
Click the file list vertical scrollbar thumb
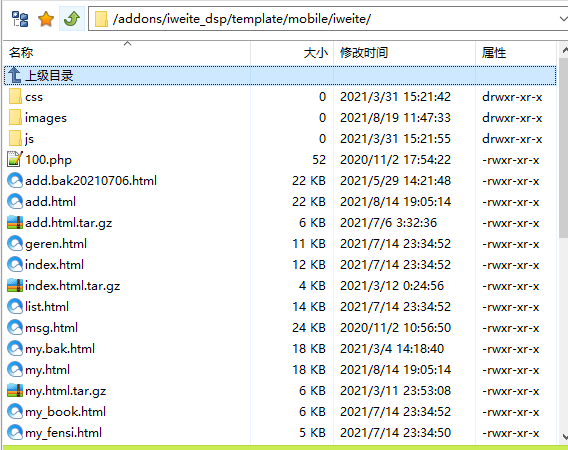pyautogui.click(x=564, y=148)
